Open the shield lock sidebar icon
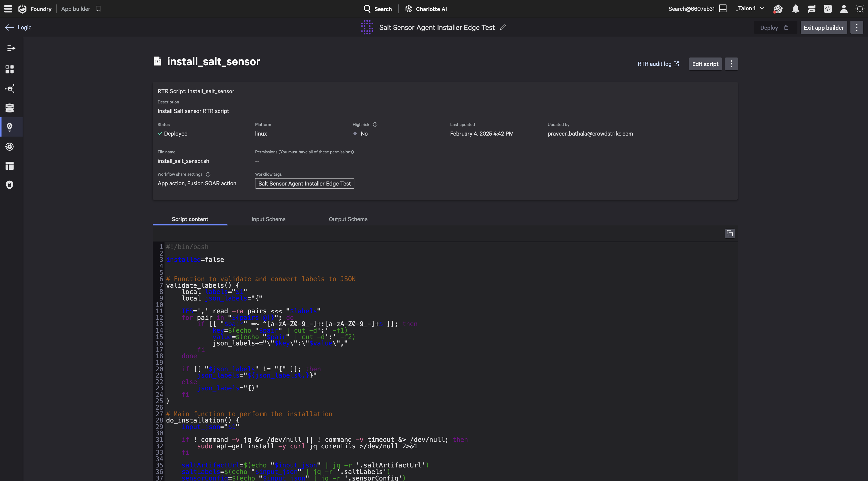 (10, 185)
